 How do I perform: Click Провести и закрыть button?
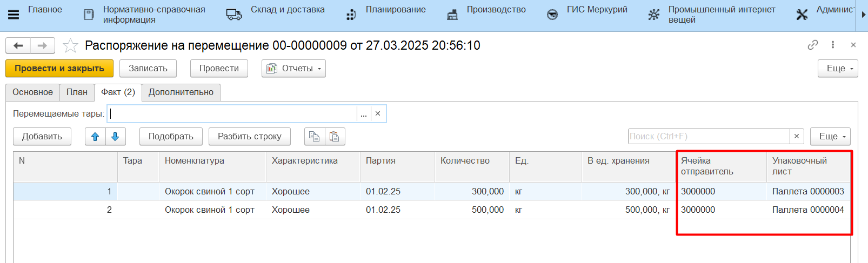[x=59, y=69]
